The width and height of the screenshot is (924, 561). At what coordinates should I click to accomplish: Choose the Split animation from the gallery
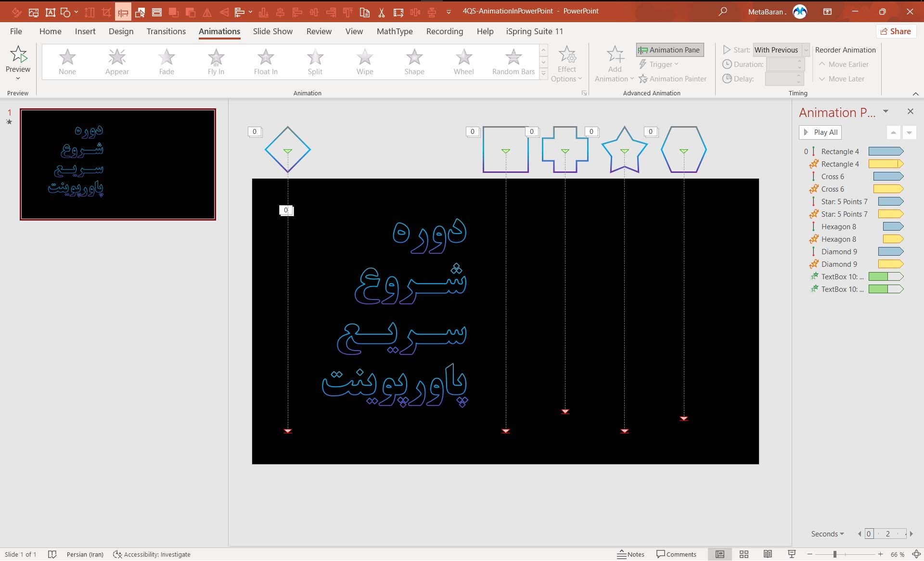pos(315,62)
